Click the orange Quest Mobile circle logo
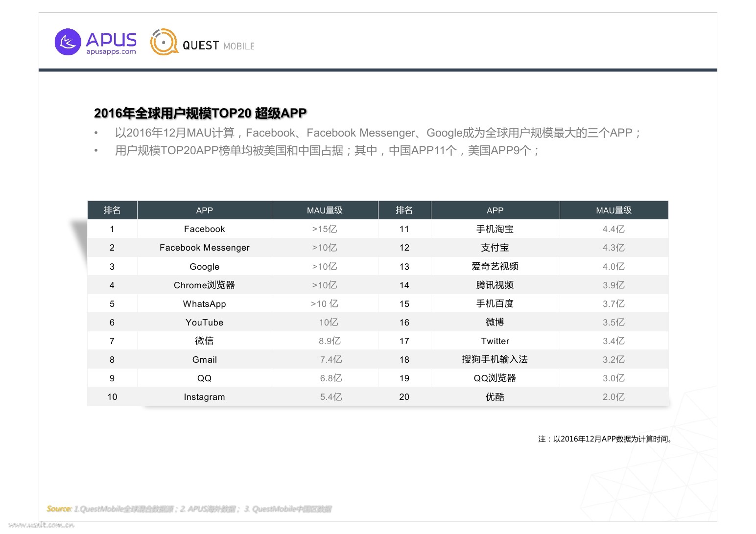The width and height of the screenshot is (756, 534). (164, 42)
